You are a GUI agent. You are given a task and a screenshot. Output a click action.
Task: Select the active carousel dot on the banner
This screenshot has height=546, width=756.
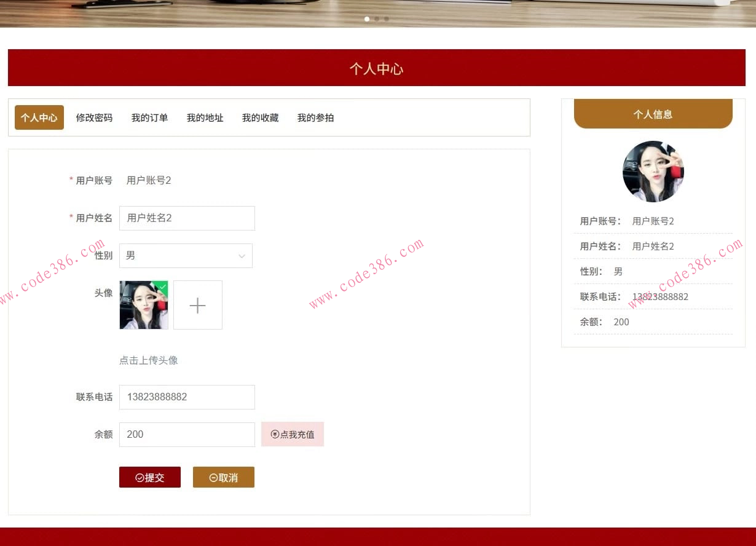(366, 19)
